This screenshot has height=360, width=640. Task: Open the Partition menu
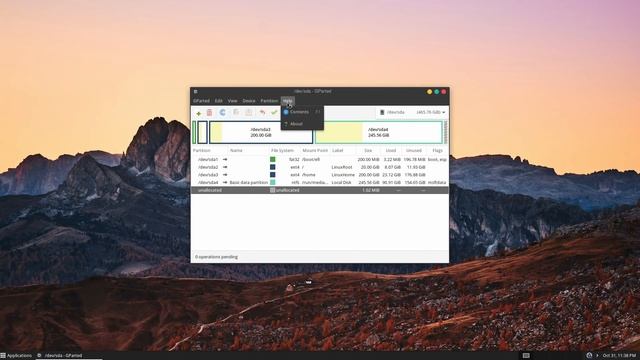pos(269,101)
